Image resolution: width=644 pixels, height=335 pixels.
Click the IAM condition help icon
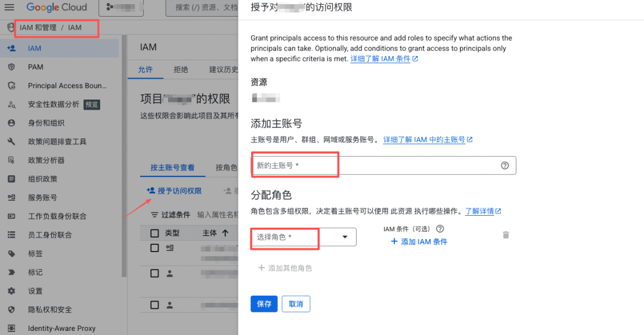pyautogui.click(x=441, y=229)
